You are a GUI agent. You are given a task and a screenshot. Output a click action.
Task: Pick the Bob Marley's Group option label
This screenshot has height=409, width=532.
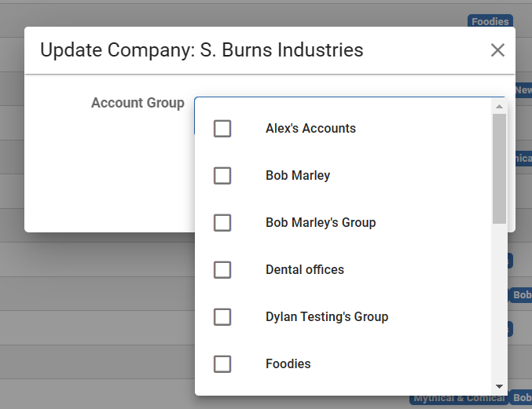(321, 223)
